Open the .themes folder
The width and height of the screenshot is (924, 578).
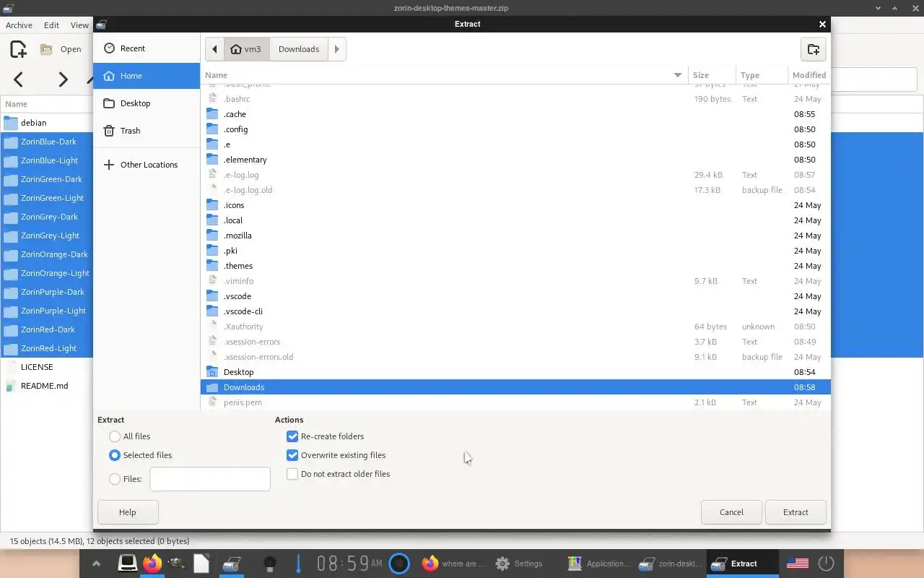pyautogui.click(x=515, y=266)
